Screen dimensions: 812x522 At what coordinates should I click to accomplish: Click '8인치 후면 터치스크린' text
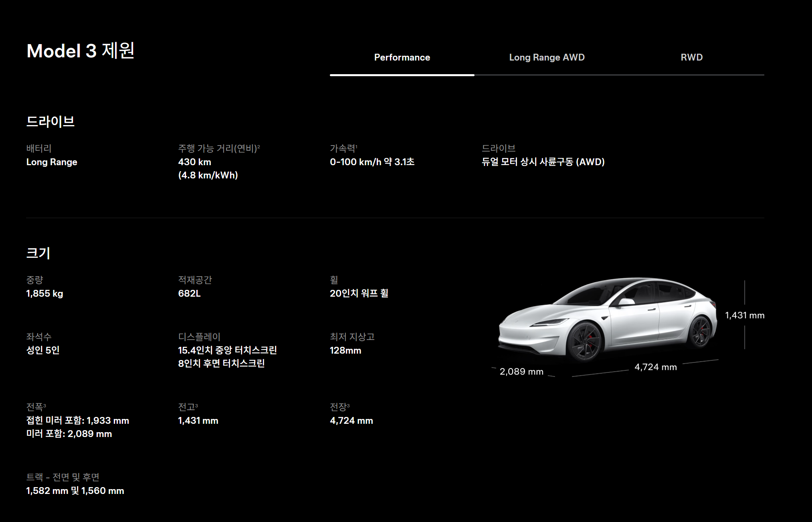point(221,364)
